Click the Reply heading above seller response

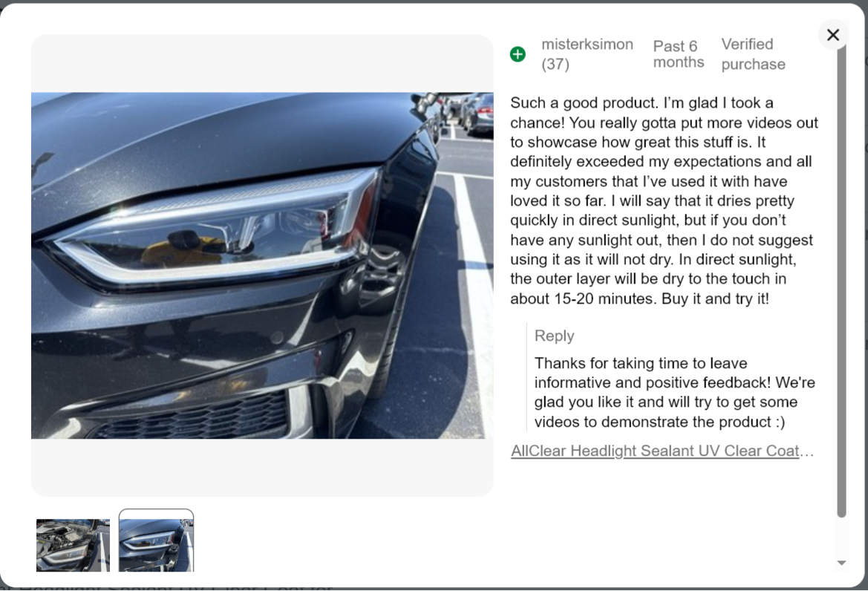click(554, 336)
